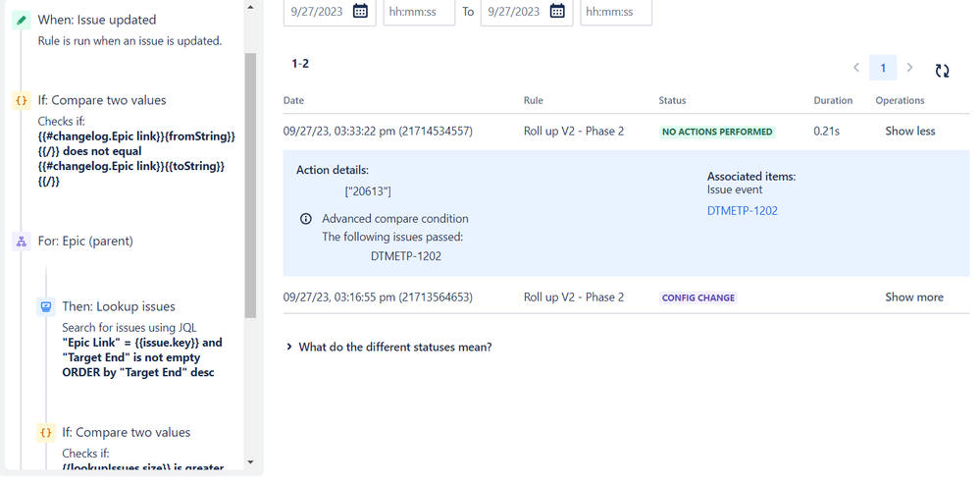Image resolution: width=980 pixels, height=486 pixels.
Task: Open the end date calendar picker icon
Action: pyautogui.click(x=557, y=11)
